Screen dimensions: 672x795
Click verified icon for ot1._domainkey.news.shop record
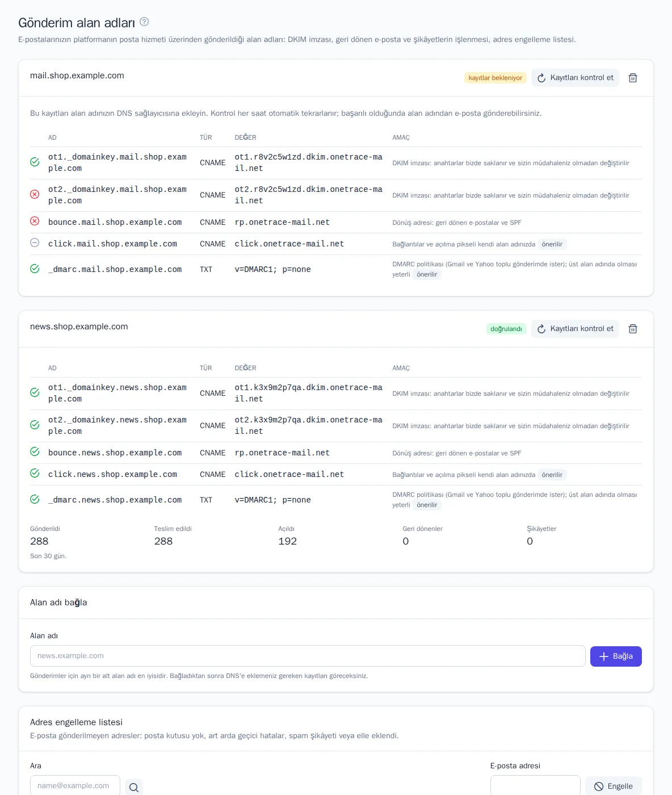[35, 392]
